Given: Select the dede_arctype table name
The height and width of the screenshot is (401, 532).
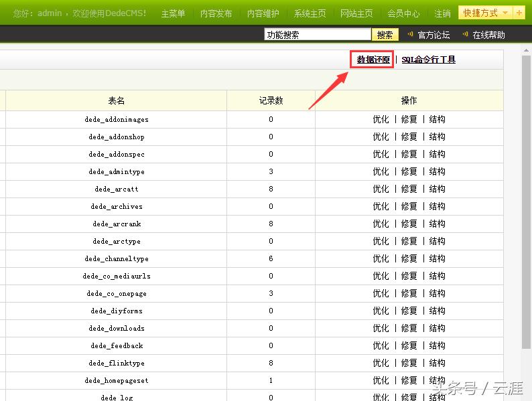Looking at the screenshot, I should (117, 242).
